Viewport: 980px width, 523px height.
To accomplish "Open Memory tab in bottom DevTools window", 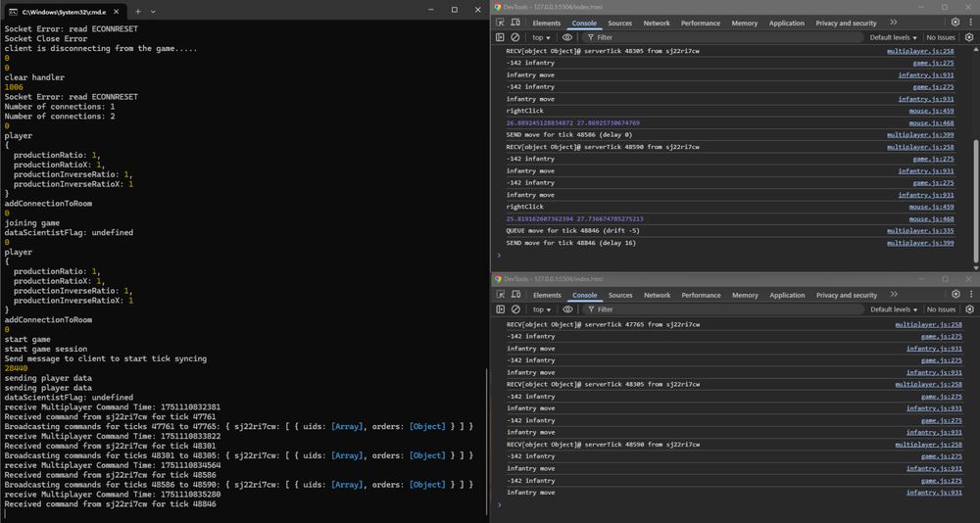I will (x=745, y=295).
